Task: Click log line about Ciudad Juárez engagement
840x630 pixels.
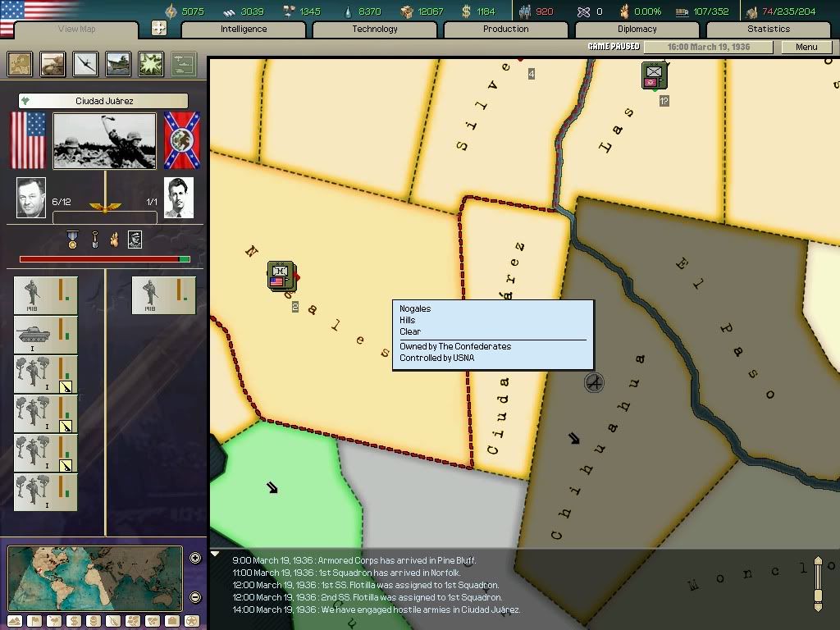Action: [x=376, y=609]
